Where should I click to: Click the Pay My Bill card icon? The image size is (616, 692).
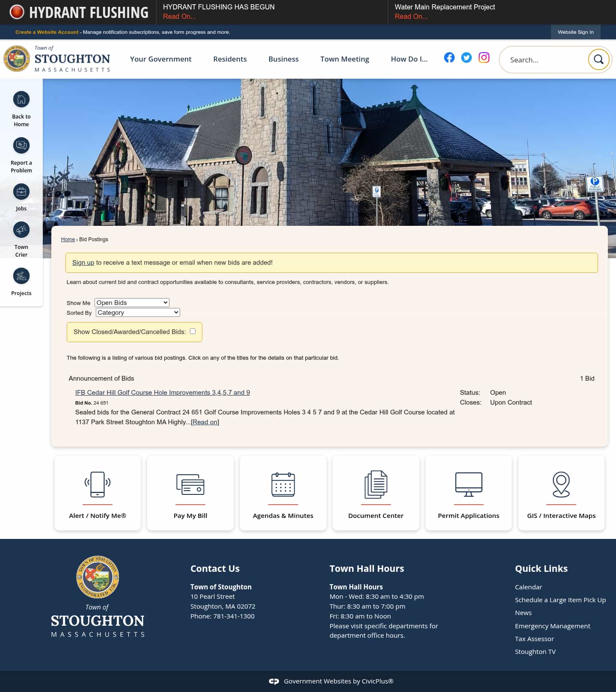(190, 484)
